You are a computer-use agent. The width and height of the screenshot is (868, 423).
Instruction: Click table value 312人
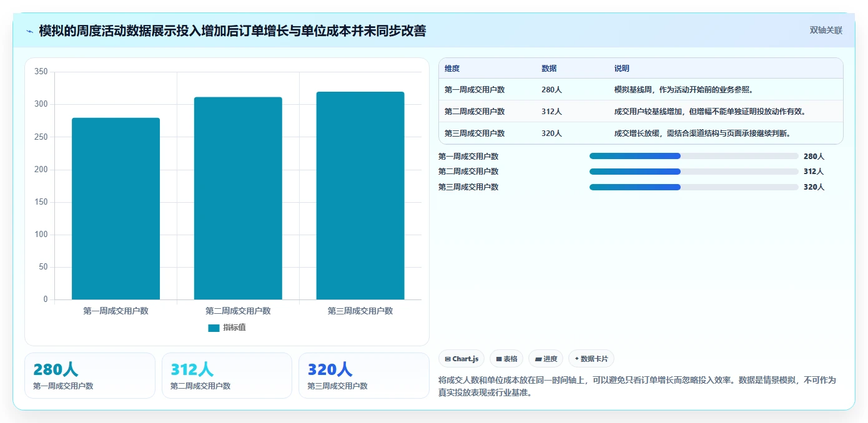click(x=551, y=112)
